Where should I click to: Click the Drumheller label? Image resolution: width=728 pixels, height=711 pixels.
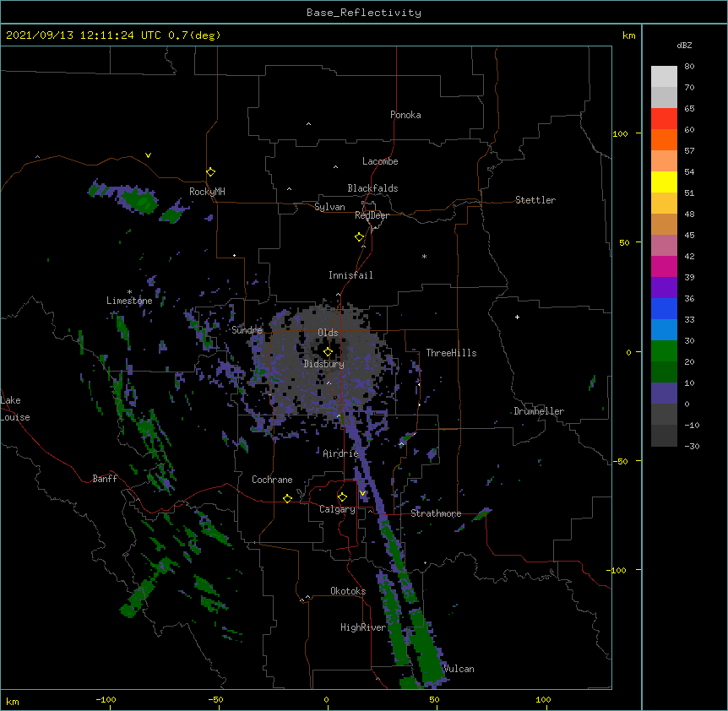[539, 411]
